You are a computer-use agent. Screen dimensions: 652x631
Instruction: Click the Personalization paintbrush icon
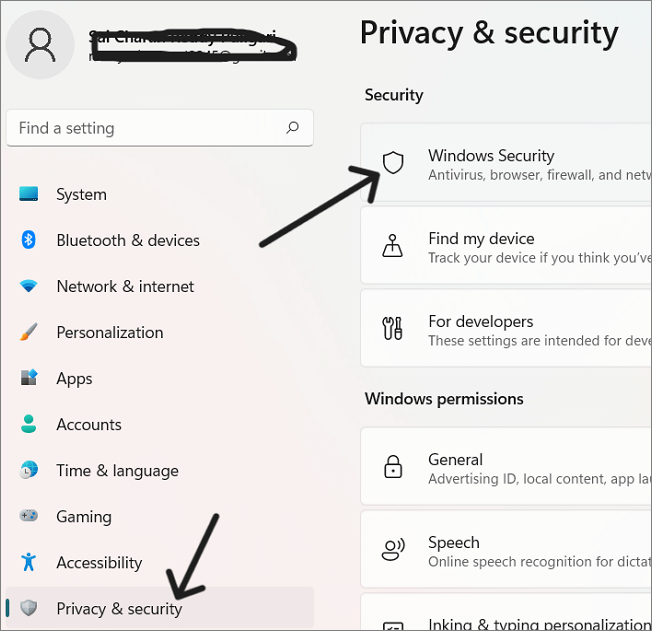tap(29, 332)
